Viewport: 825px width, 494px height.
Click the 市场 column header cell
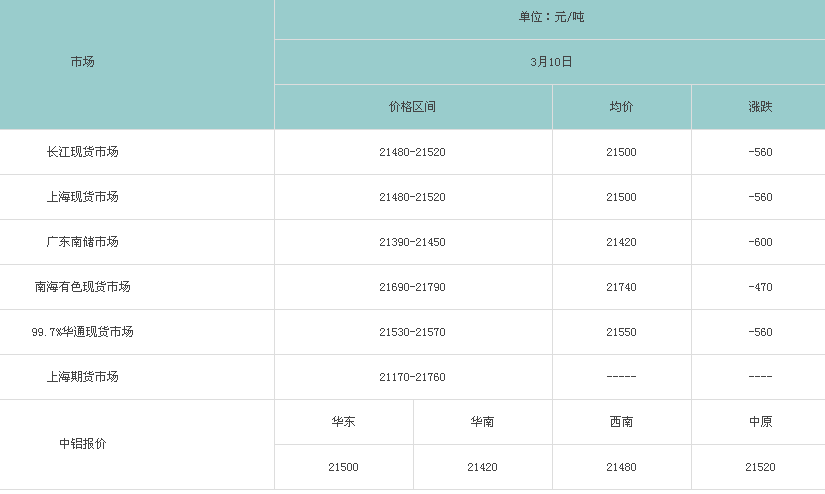coord(83,62)
